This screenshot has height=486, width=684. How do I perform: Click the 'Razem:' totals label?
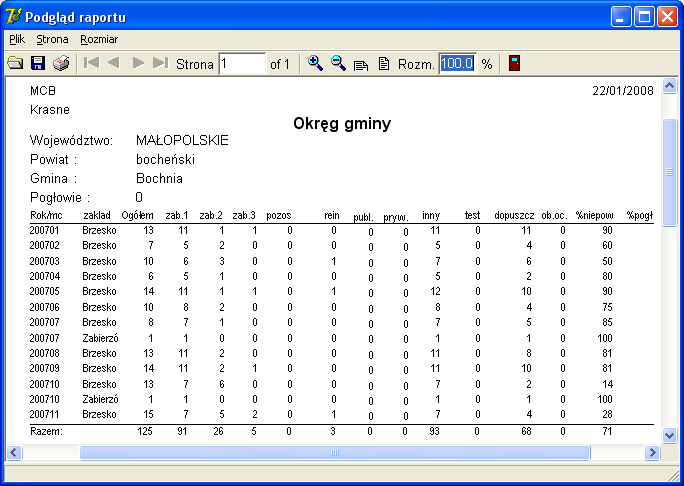(x=46, y=431)
